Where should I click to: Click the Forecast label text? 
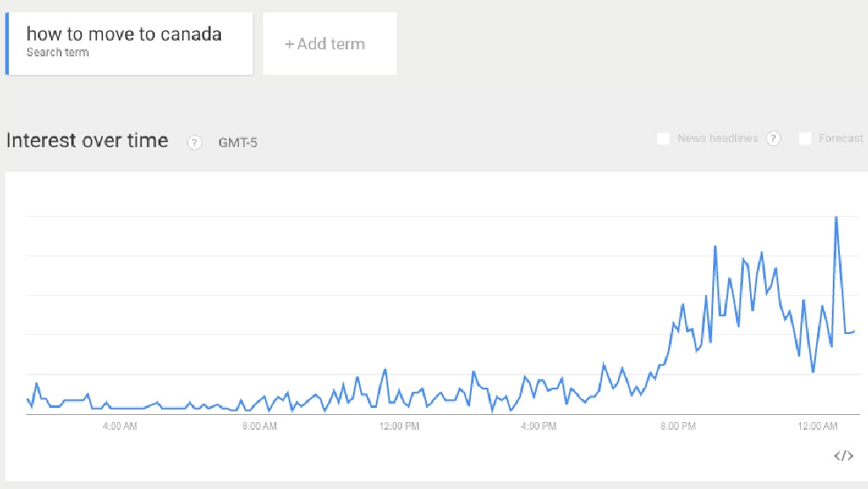(x=841, y=138)
